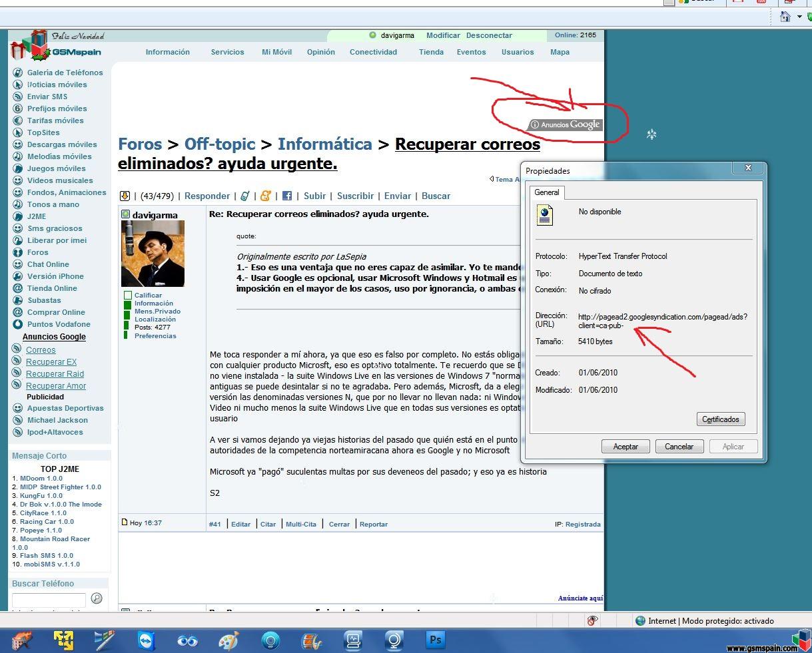Click the Editar link on post #41
This screenshot has width=812, height=653.
(240, 524)
